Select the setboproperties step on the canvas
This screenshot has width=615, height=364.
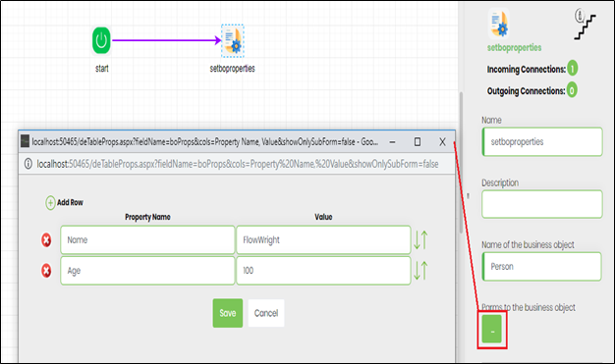233,41
